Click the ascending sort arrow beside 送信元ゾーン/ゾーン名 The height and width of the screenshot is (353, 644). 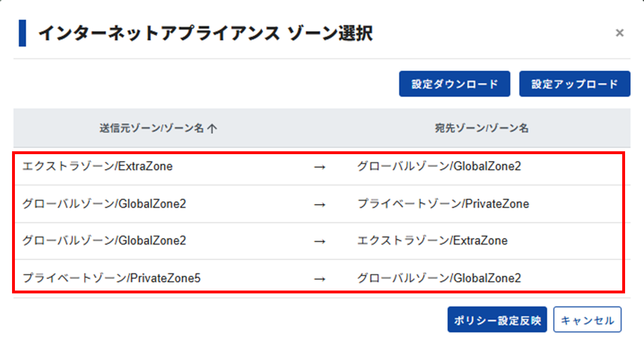212,129
